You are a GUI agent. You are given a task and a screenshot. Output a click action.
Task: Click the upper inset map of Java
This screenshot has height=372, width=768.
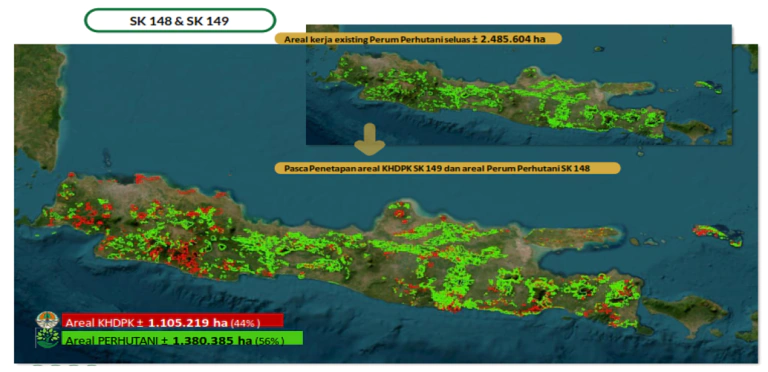(519, 85)
